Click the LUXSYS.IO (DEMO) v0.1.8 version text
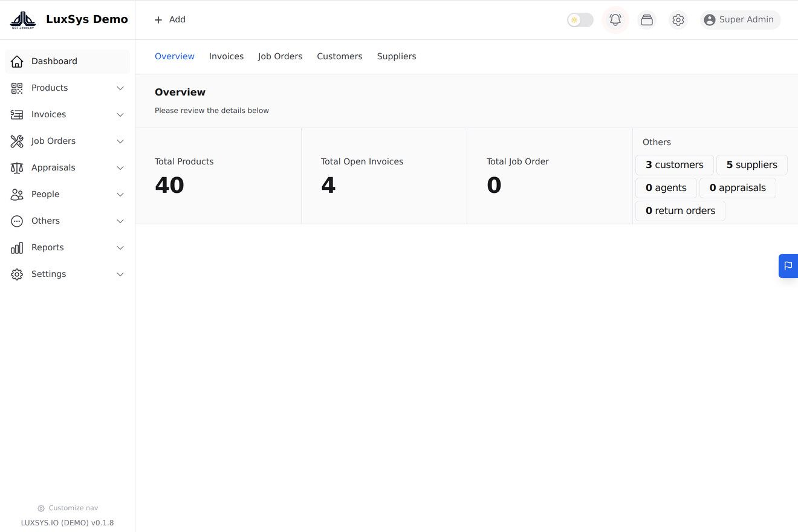This screenshot has width=798, height=532. pos(67,523)
